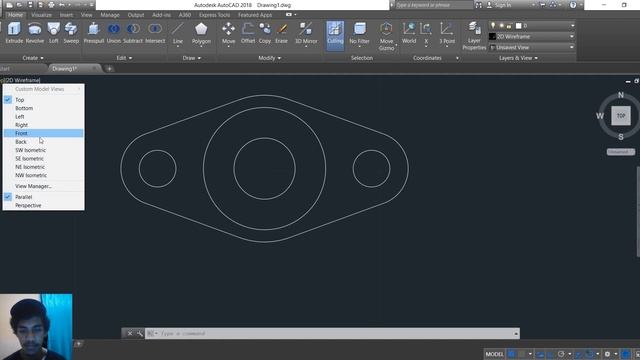This screenshot has height=360, width=640.
Task: Open the Visualize ribbon tab
Action: coord(42,15)
